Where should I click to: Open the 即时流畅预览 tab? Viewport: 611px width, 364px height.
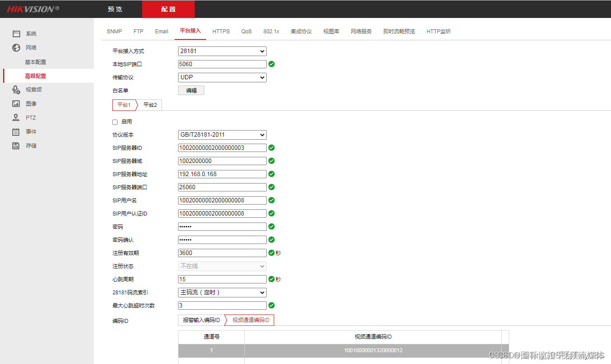click(399, 32)
